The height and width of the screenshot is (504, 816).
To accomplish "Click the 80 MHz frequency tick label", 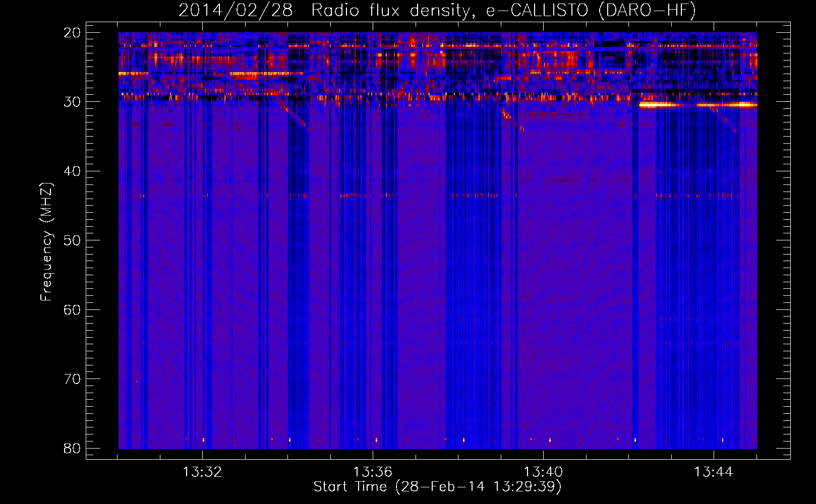I will [x=72, y=449].
